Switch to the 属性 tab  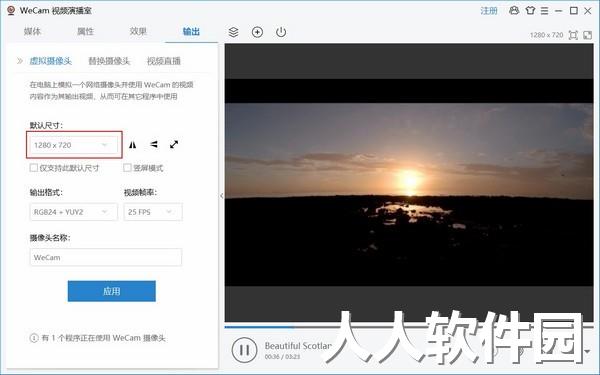85,31
